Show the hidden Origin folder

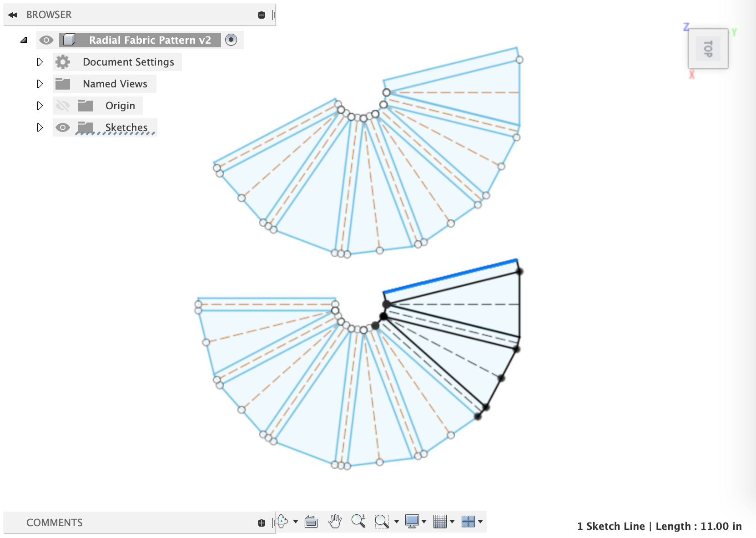(x=63, y=105)
